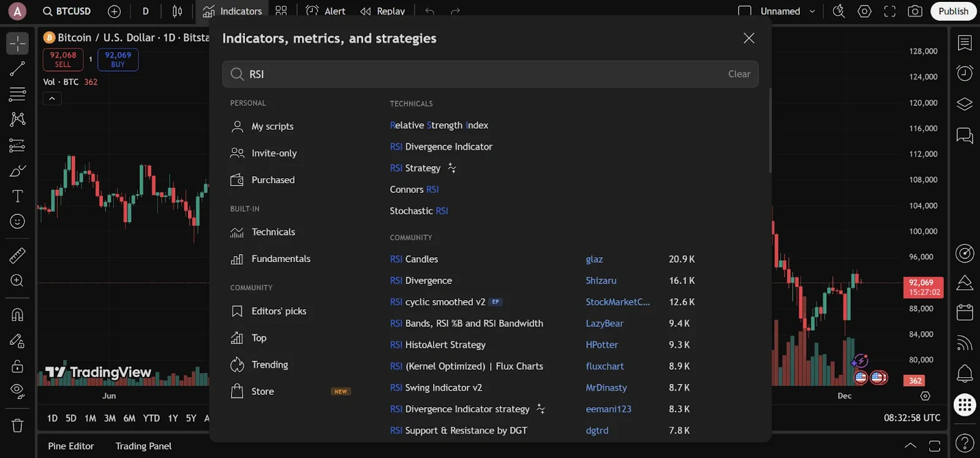Image resolution: width=980 pixels, height=458 pixels.
Task: Click the 92,068 SELL button
Action: point(63,59)
